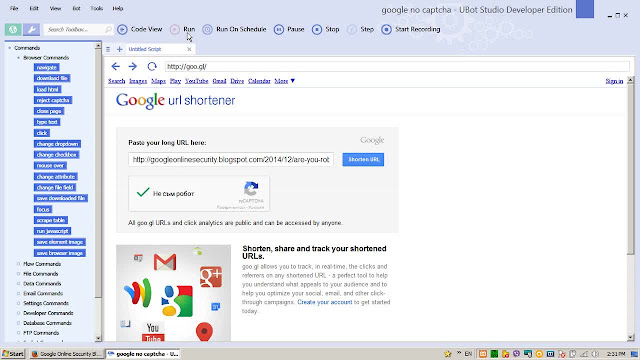Image resolution: width=640 pixels, height=360 pixels.
Task: Expand Email Commands group
Action: (x=18, y=293)
